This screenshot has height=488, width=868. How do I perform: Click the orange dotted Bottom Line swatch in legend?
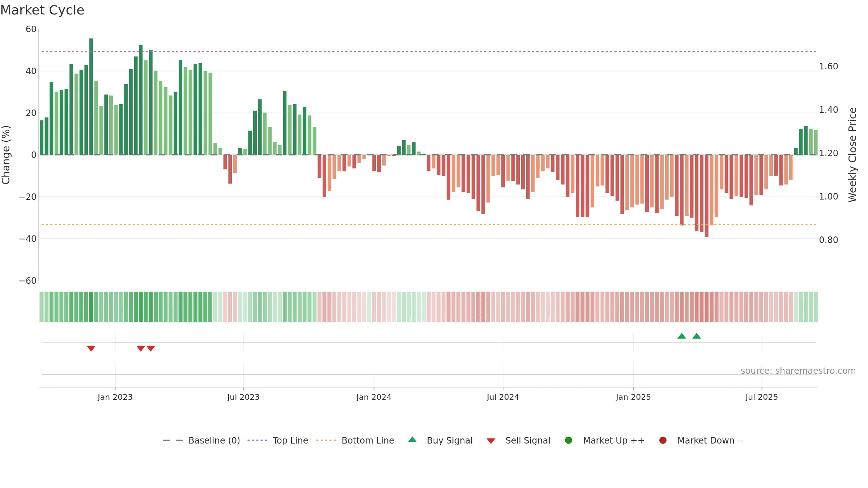[x=326, y=440]
